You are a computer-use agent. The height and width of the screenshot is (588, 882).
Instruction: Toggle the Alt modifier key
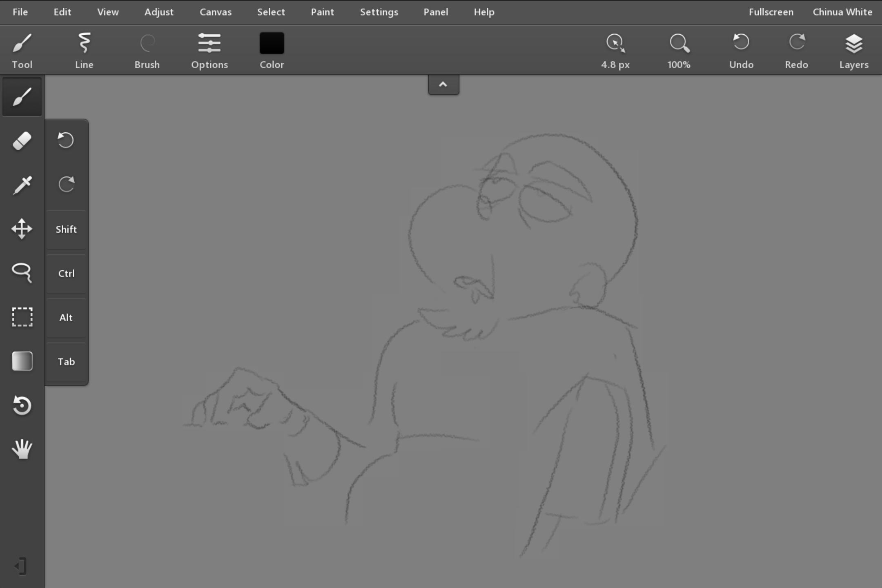coord(66,318)
